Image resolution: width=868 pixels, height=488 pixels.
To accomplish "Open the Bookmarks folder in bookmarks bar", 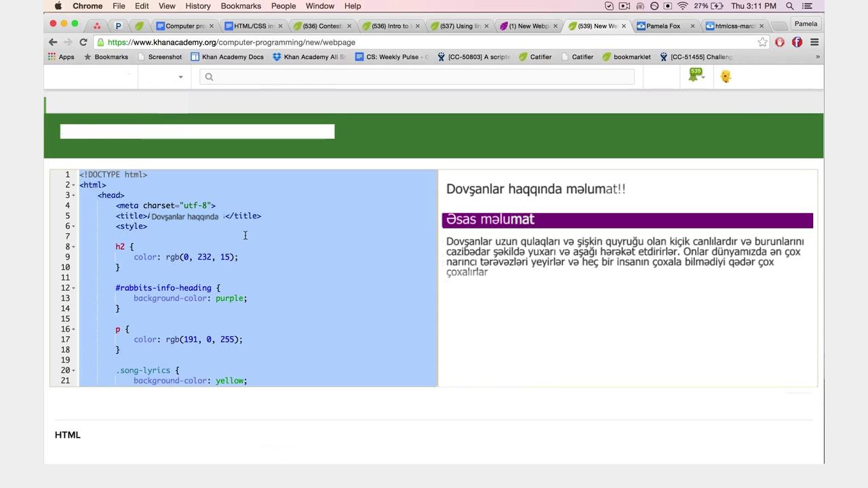I will pos(106,57).
